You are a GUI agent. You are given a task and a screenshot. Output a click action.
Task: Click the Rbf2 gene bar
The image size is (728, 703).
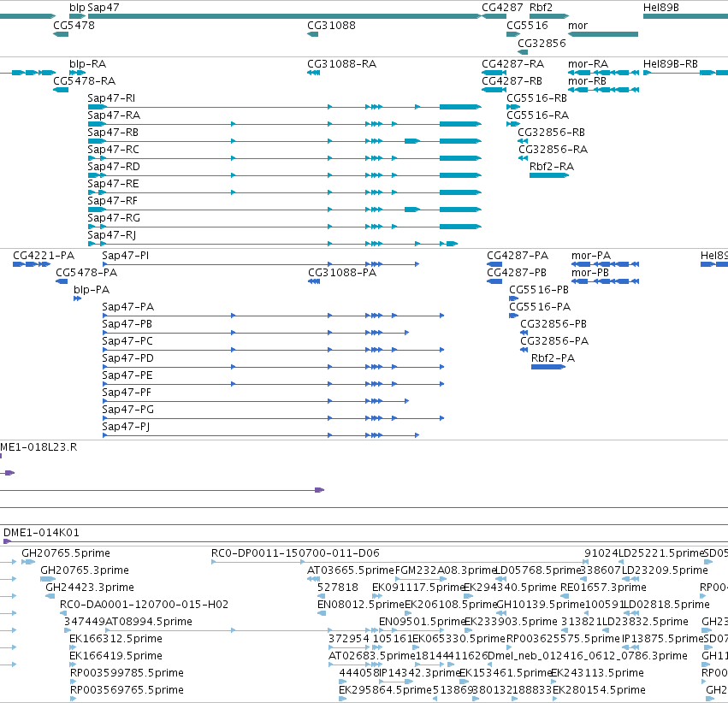549,16
